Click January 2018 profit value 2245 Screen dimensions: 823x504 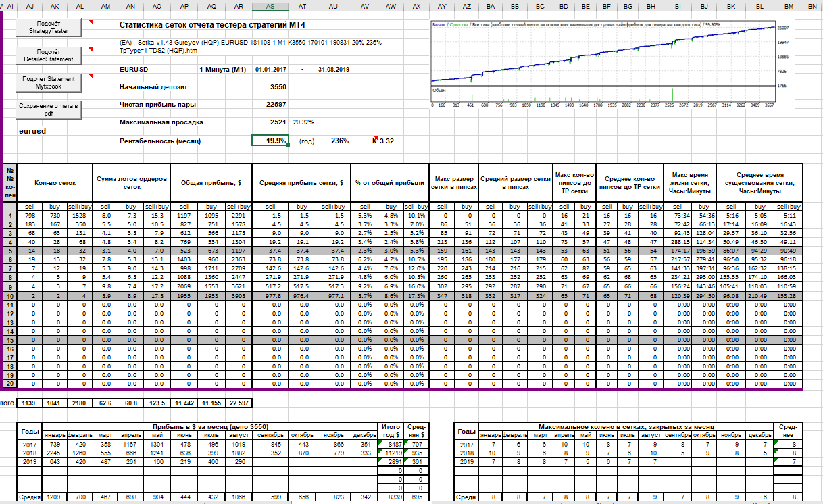coord(54,453)
